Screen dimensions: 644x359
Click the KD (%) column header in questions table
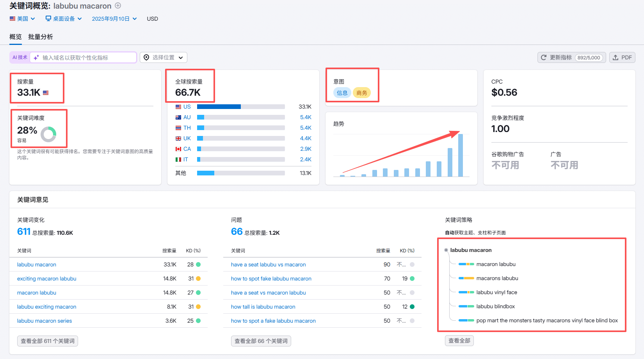[407, 251]
